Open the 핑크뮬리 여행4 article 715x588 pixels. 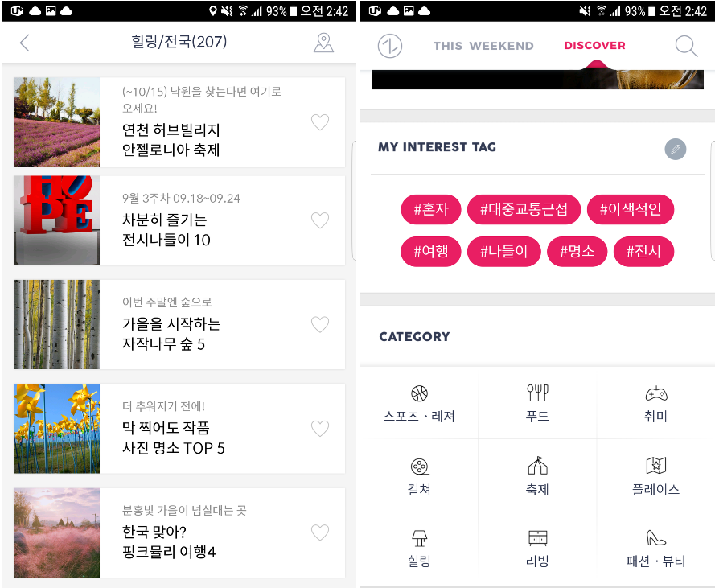pos(179,532)
